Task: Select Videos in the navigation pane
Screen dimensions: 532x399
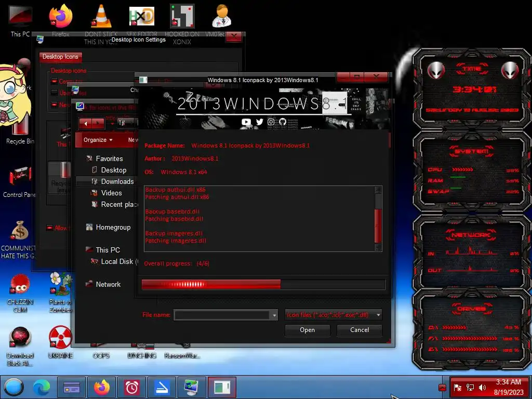Action: [111, 193]
